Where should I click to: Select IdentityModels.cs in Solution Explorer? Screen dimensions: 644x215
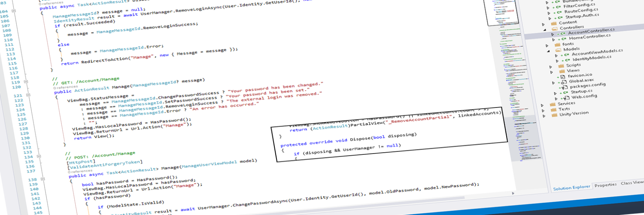[592, 58]
